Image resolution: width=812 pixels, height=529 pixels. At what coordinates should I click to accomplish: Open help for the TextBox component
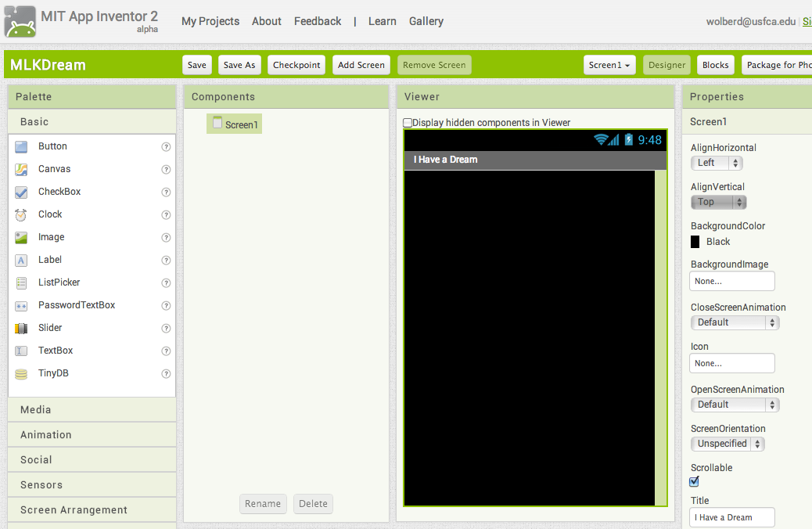click(x=166, y=351)
